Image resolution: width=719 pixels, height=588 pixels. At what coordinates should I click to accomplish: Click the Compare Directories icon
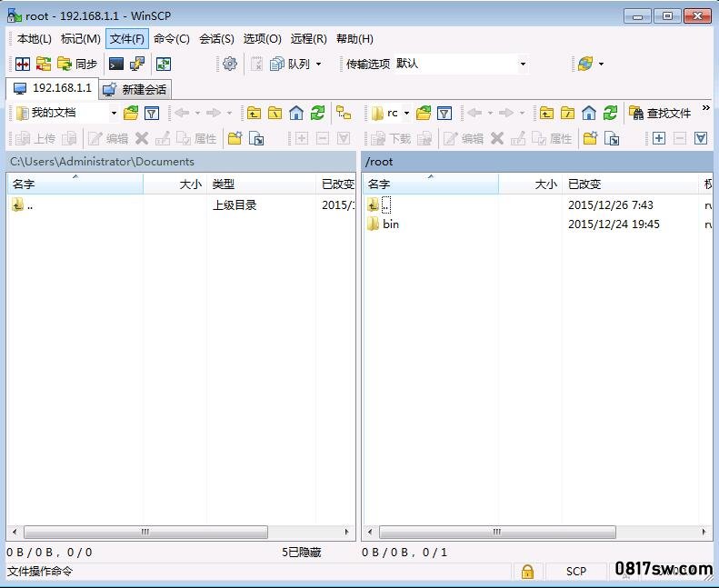23,64
